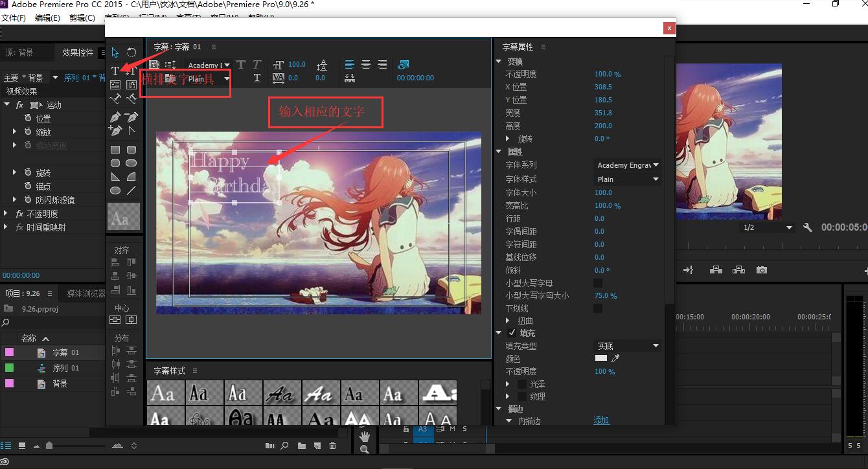Click the Settings wrench in Program monitor
Viewport: 868px width, 469px height.
tap(808, 227)
